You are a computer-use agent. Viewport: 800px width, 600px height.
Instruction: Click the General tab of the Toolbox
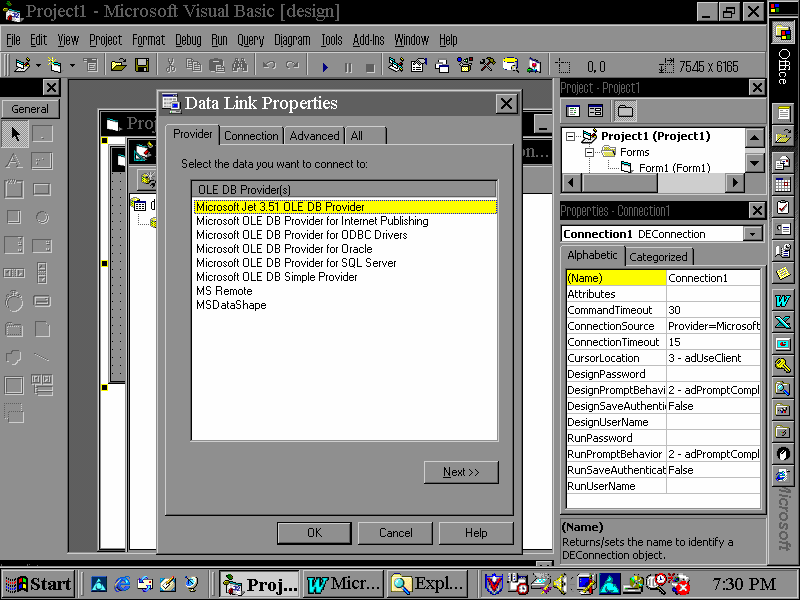[30, 109]
